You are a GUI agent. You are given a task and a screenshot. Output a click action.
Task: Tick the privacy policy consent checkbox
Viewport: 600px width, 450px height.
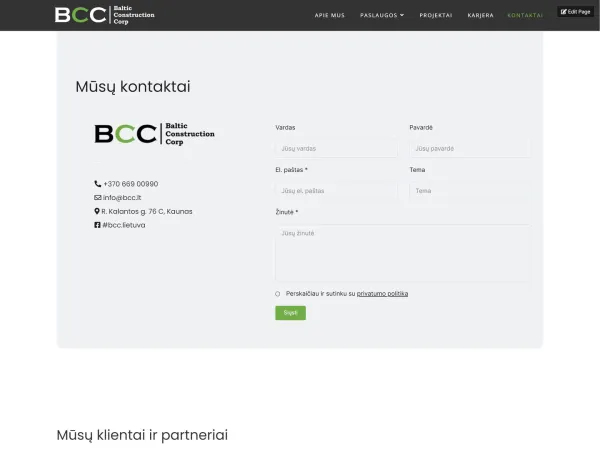(277, 294)
